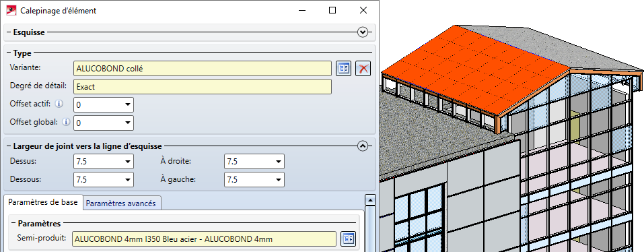Maximize the Calepinage d'élément window
Viewport: 644px width, 252px height.
[x=332, y=10]
